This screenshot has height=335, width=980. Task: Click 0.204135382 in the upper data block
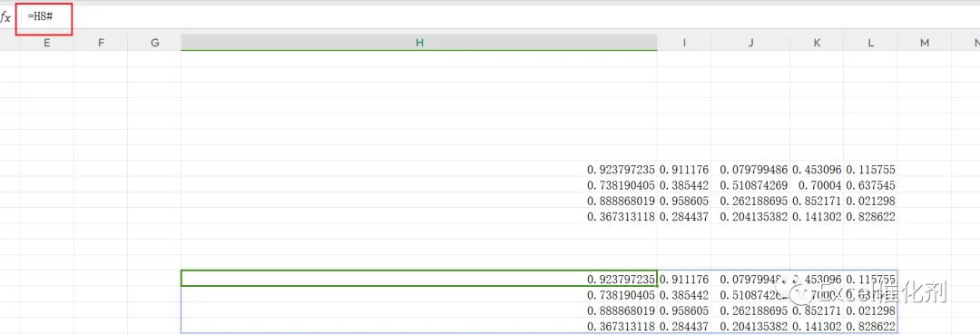[x=754, y=217]
